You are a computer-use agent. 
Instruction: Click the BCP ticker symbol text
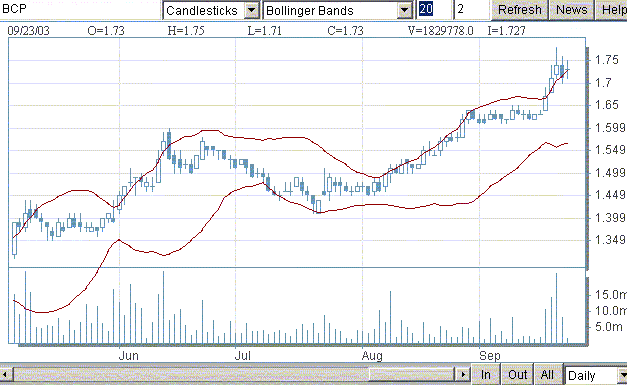(14, 8)
